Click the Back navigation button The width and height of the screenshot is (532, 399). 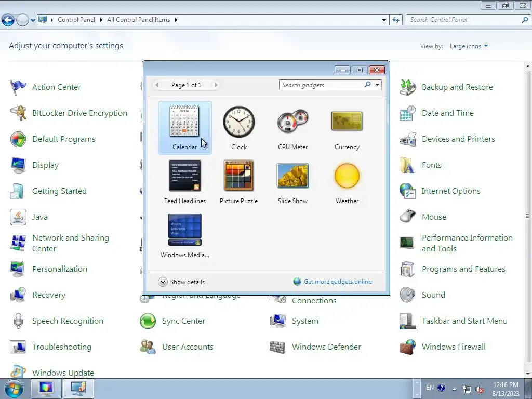click(8, 20)
